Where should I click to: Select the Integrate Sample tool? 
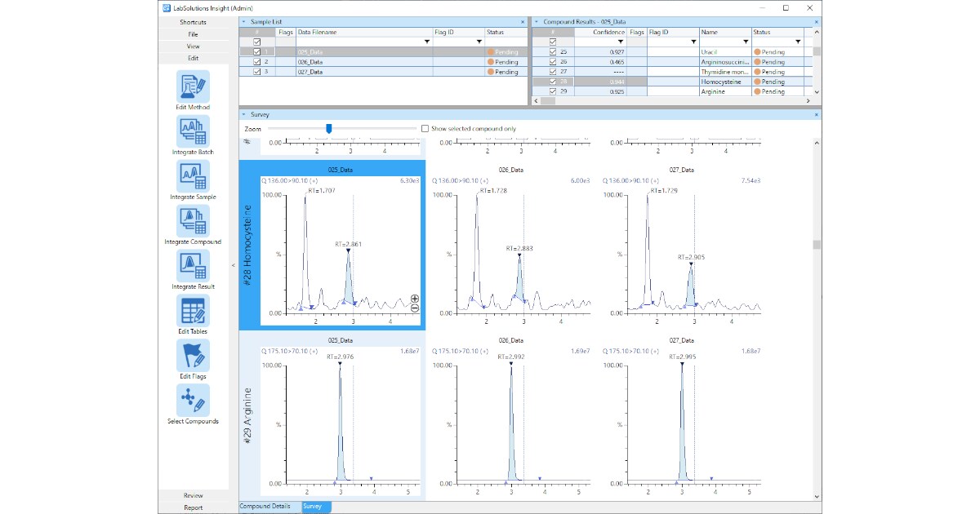(193, 176)
